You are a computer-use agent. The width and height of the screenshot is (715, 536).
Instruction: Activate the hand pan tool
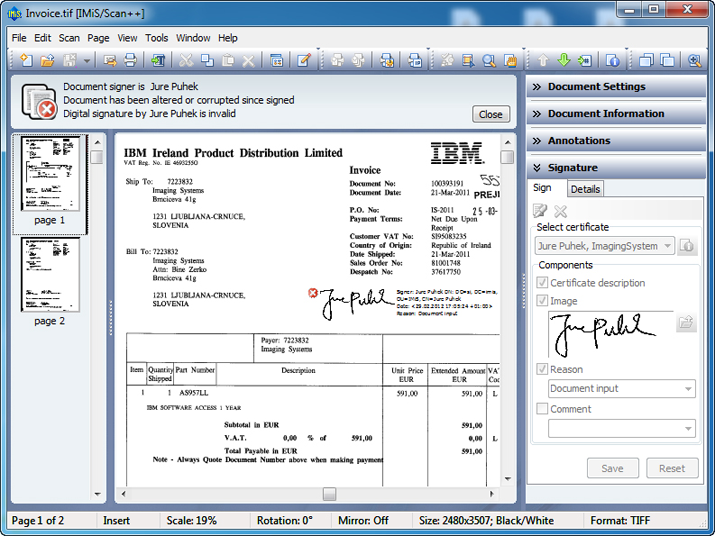[x=510, y=60]
